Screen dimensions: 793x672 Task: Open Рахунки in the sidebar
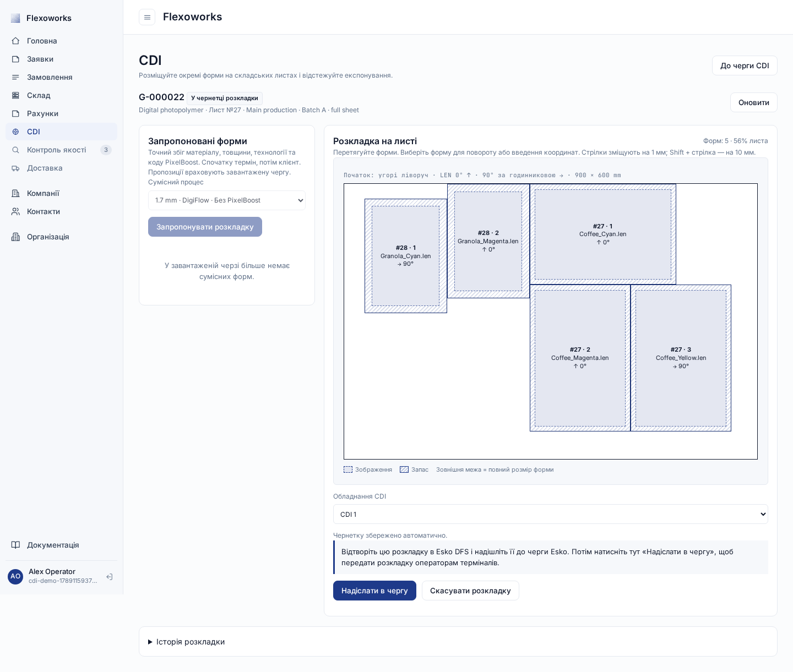coord(61,113)
